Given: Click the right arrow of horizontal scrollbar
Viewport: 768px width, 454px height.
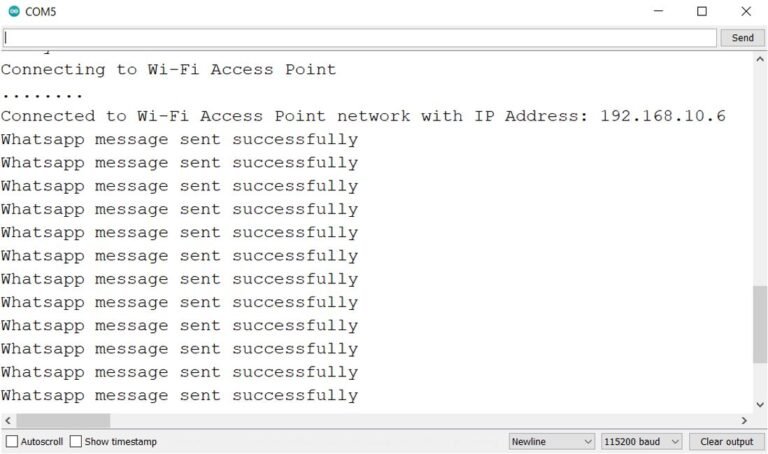Looking at the screenshot, I should (744, 420).
